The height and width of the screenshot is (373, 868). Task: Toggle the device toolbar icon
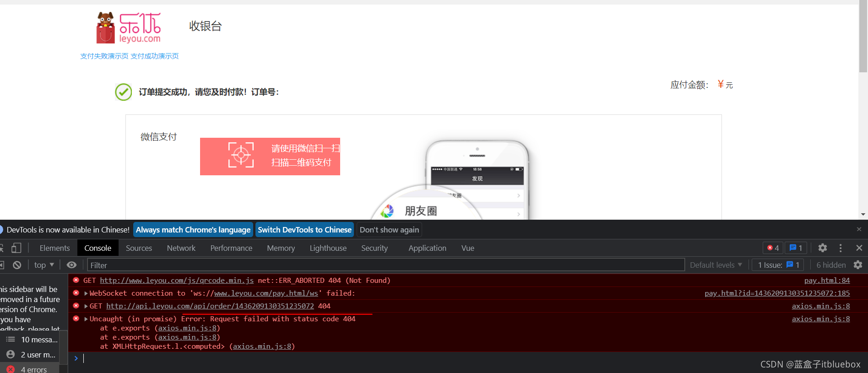[x=16, y=248]
